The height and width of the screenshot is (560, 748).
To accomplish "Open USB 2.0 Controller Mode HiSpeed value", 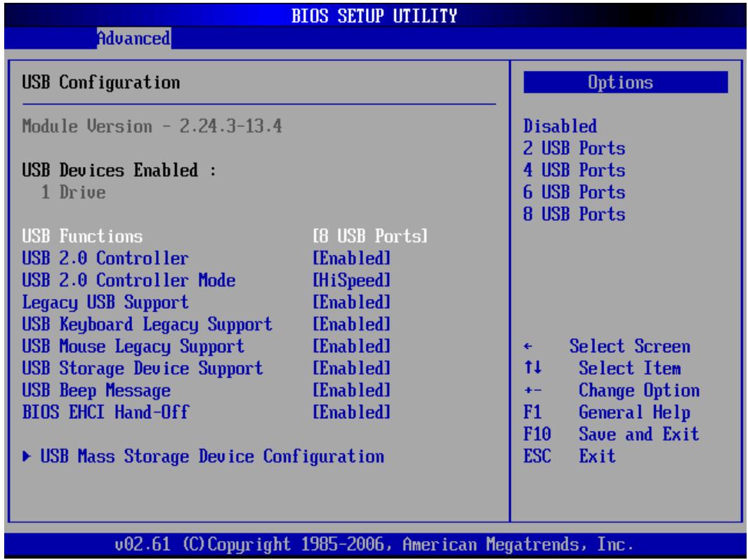I will click(x=352, y=280).
